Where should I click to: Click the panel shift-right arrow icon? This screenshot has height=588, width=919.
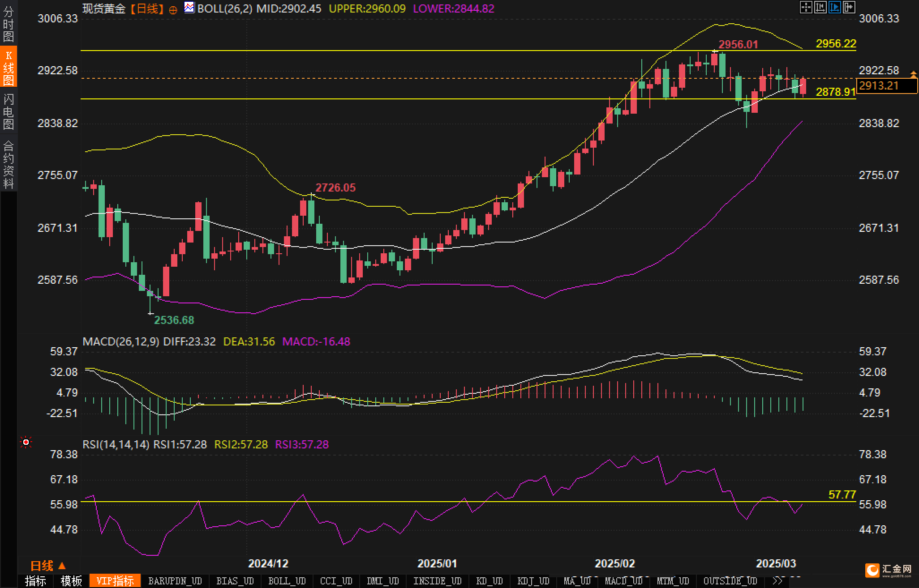849,7
